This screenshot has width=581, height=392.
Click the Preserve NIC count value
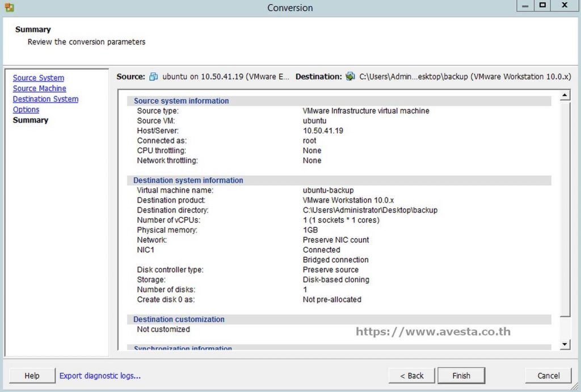click(336, 240)
